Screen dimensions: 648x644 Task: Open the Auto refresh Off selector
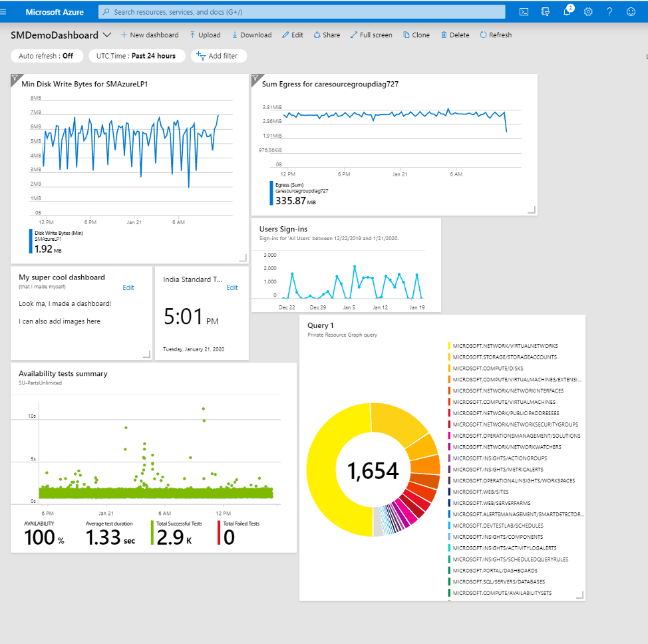pos(46,56)
